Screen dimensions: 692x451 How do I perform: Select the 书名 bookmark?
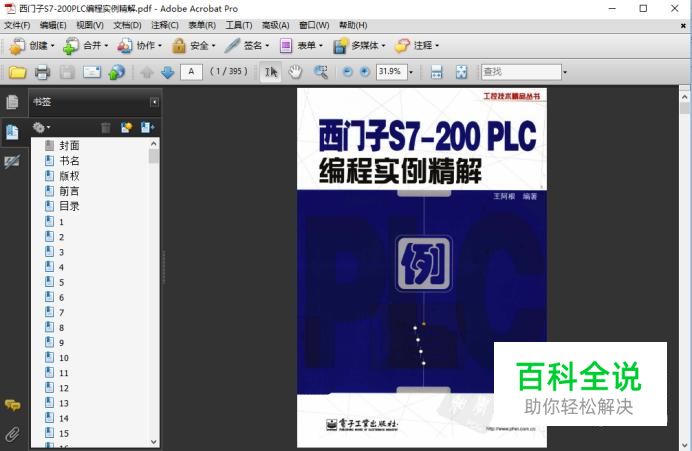click(69, 161)
